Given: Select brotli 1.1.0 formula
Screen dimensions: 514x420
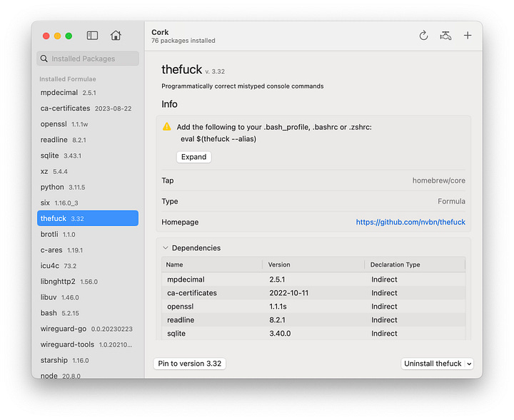Looking at the screenshot, I should [88, 234].
